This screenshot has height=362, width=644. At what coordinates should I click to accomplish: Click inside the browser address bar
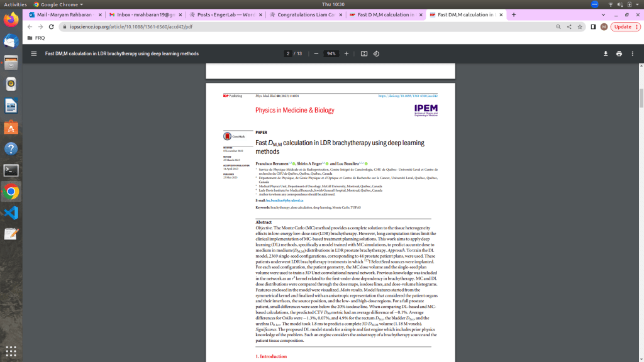point(189,27)
